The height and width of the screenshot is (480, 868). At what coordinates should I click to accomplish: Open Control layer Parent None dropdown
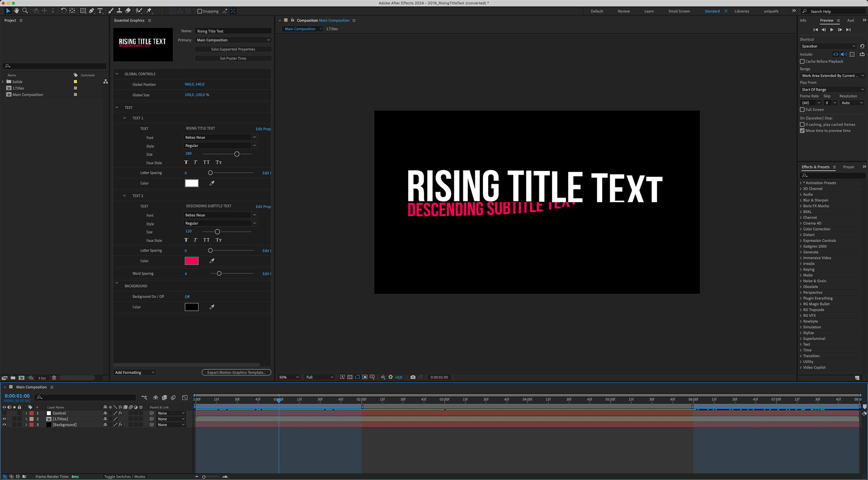pos(171,413)
